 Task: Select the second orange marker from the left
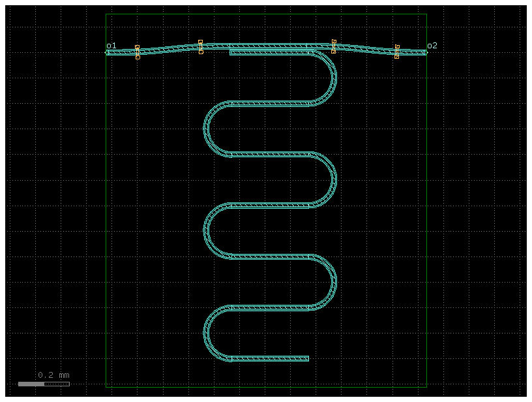(x=200, y=46)
